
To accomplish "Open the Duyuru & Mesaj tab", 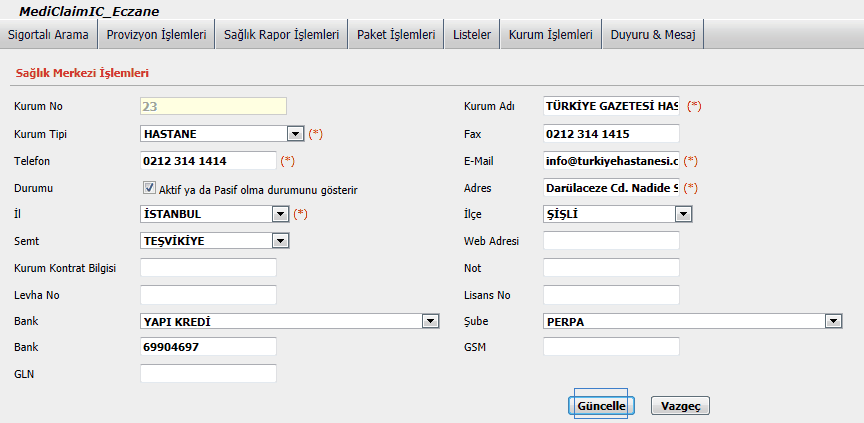I will pos(653,35).
